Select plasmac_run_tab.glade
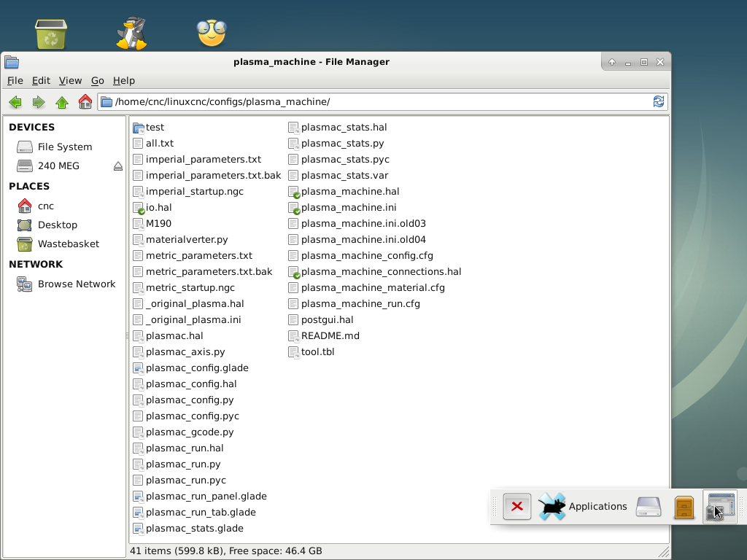The height and width of the screenshot is (560, 747). pyautogui.click(x=201, y=513)
